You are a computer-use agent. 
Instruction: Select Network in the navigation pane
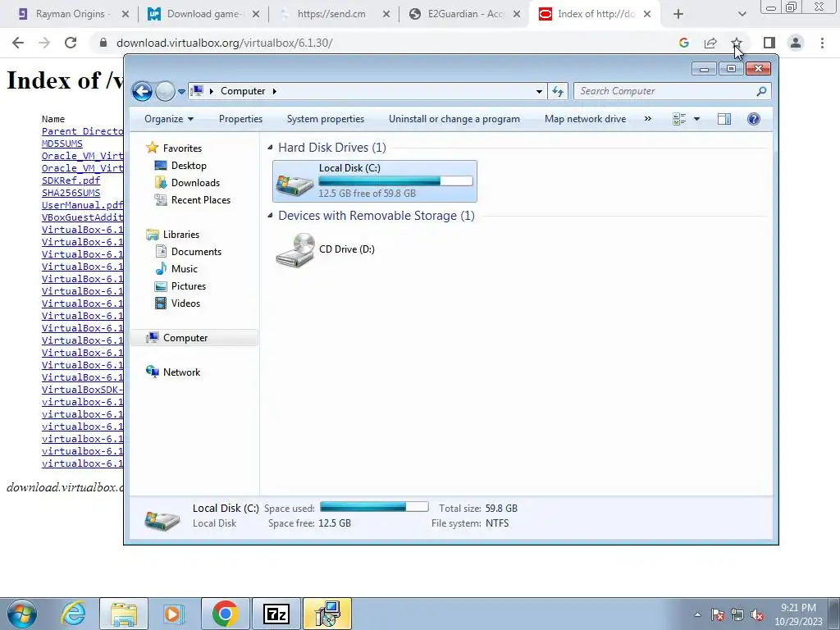pos(181,372)
